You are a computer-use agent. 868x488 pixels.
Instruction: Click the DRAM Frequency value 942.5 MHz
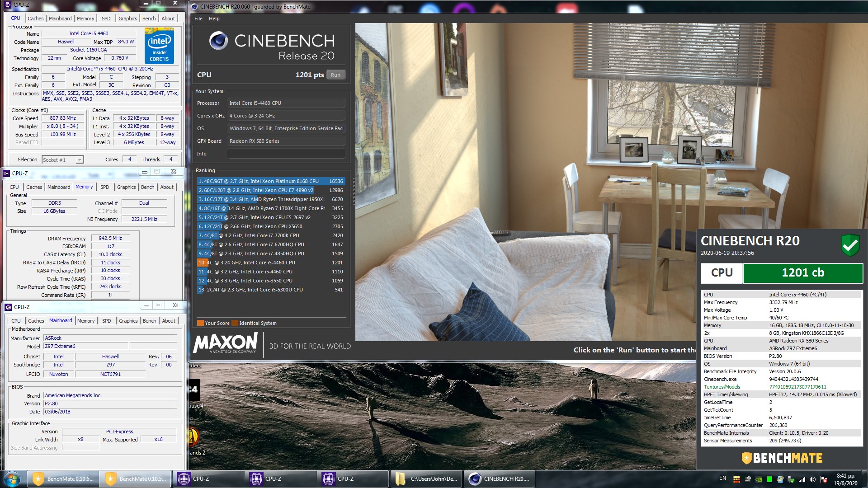tap(110, 238)
